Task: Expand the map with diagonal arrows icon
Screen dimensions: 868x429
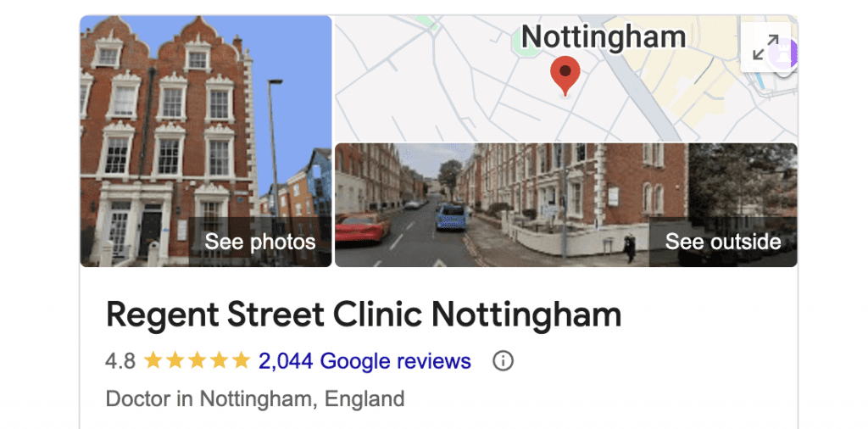Action: pyautogui.click(x=765, y=47)
